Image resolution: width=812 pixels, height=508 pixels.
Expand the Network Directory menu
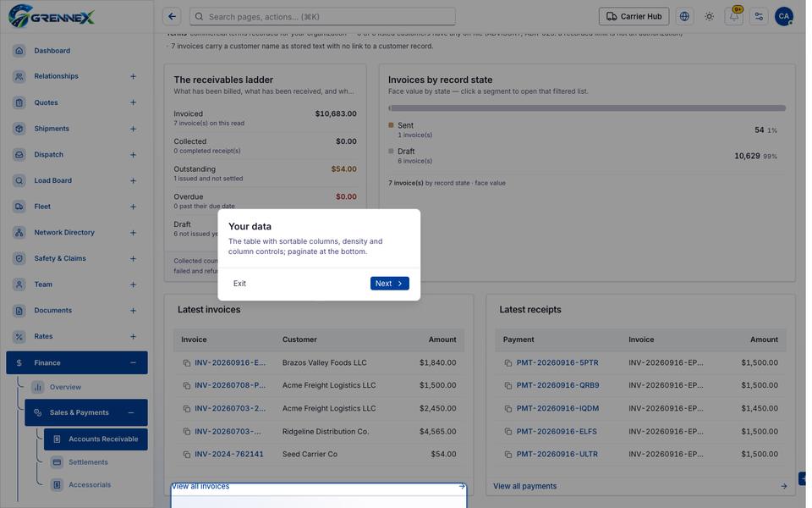click(x=133, y=232)
